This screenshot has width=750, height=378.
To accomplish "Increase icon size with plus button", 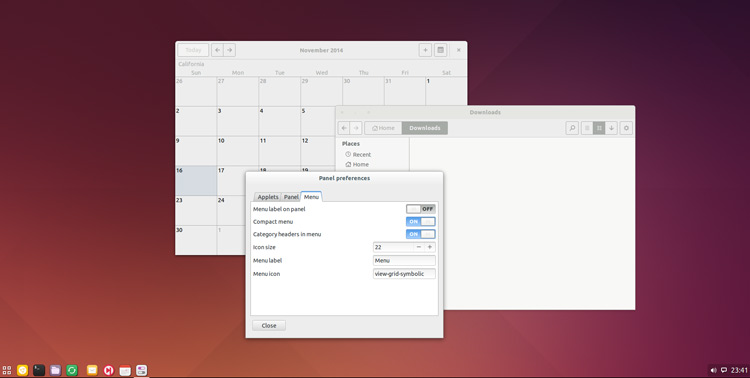I will [430, 247].
